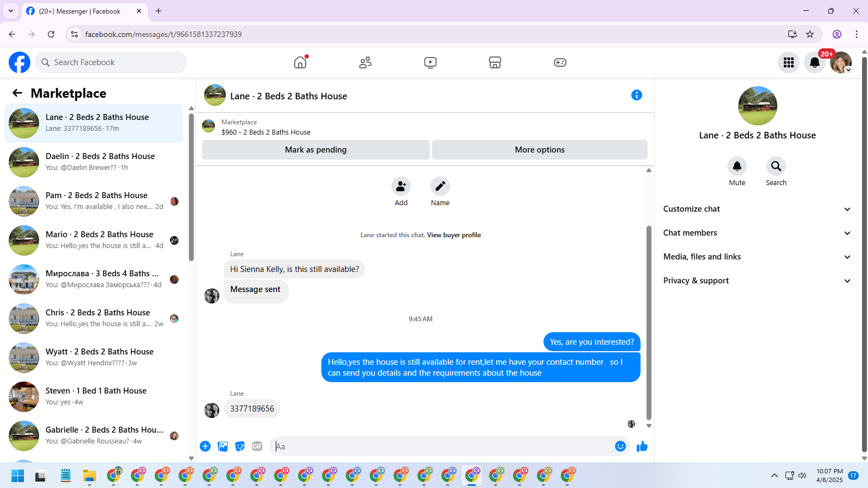Click message 'Hi Sienna Kelly, is this still available?'
Viewport: 868px width, 488px height.
pos(294,269)
